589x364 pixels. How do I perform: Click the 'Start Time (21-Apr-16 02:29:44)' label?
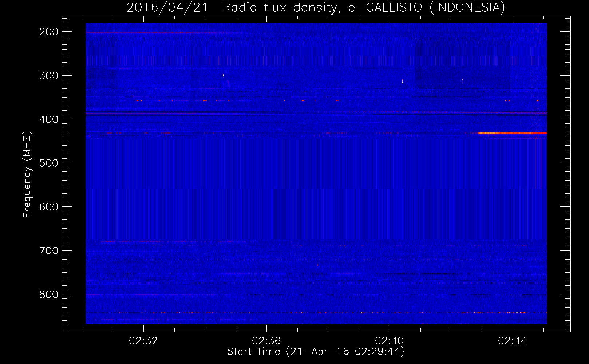point(316,352)
